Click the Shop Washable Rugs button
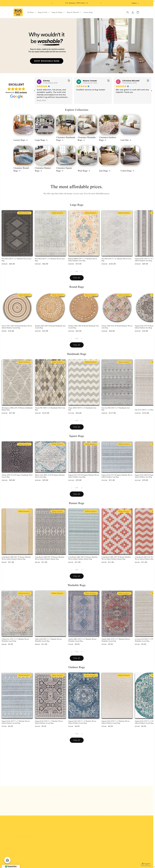This screenshot has width=155, height=868. pos(47,61)
